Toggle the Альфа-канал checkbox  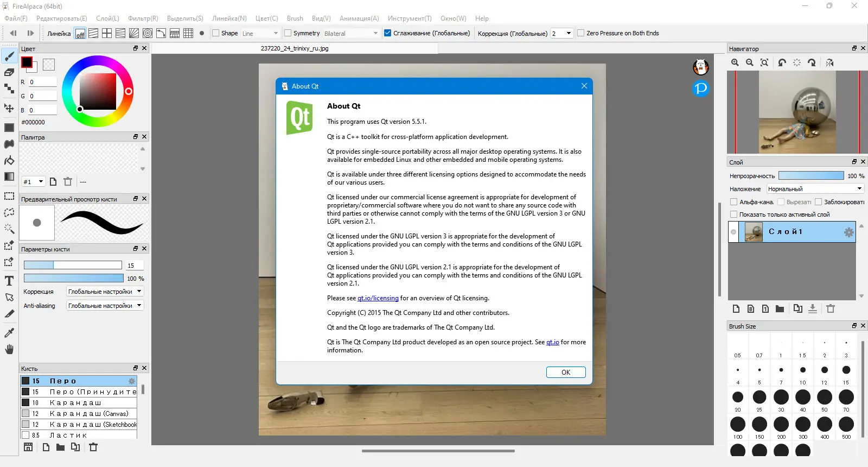pyautogui.click(x=733, y=202)
